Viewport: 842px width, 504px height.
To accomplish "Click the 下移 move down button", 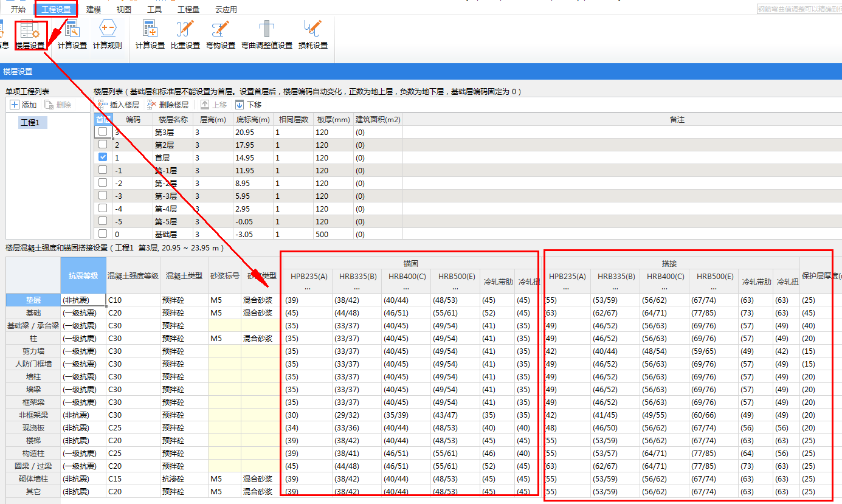I will point(249,105).
